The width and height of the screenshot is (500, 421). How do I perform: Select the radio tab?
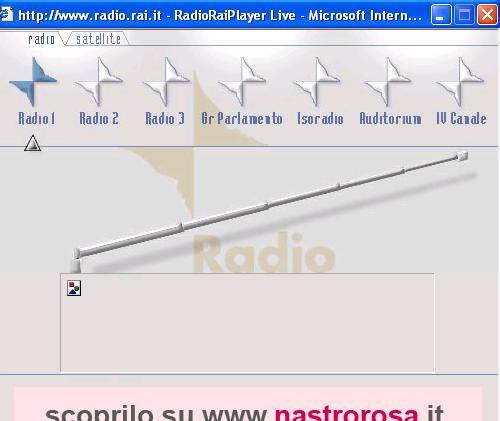42,39
